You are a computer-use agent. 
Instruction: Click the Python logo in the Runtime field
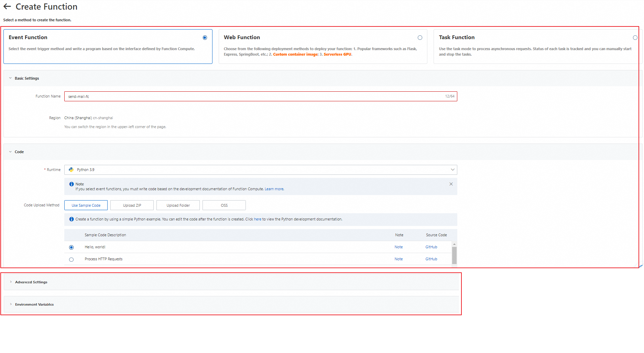click(71, 169)
